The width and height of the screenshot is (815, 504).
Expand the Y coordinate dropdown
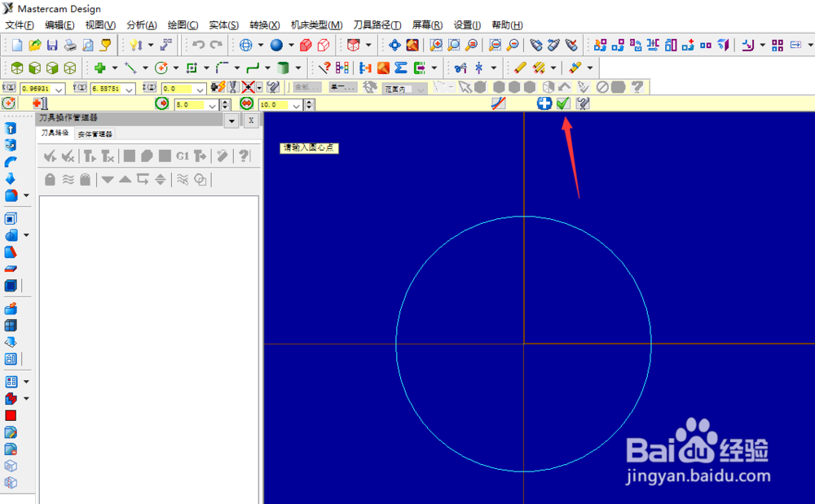click(x=130, y=90)
